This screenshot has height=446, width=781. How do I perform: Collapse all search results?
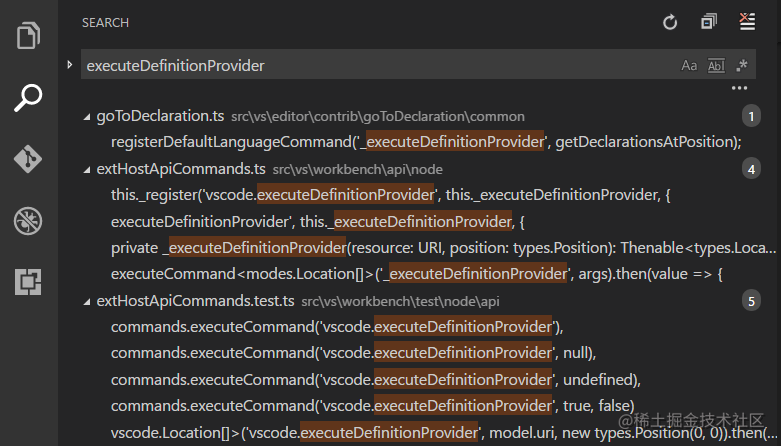coord(709,22)
